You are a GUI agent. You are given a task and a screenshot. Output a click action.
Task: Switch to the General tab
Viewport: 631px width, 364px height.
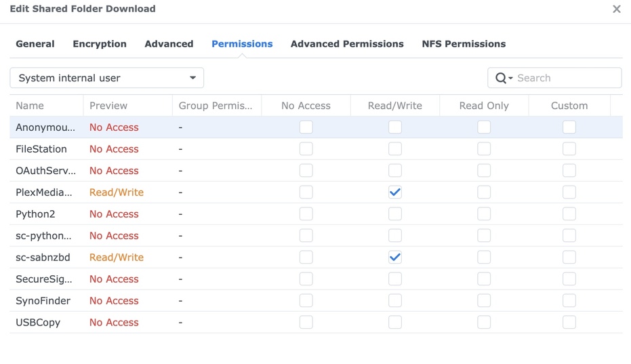35,44
